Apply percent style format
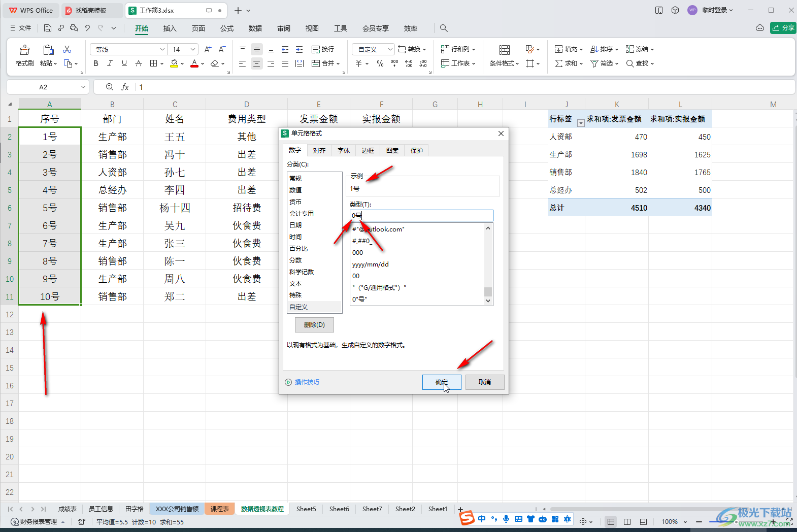The height and width of the screenshot is (532, 797). (380, 63)
